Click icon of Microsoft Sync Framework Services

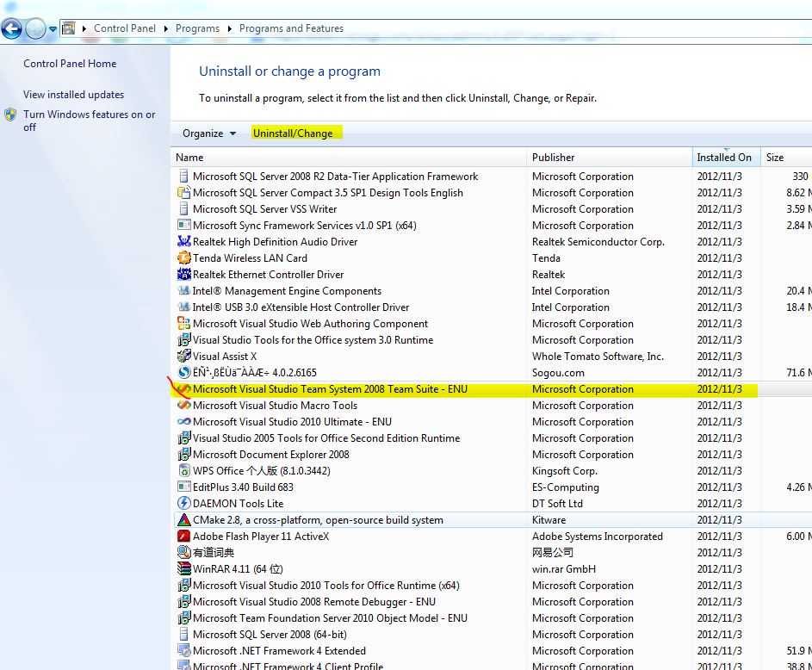coord(183,226)
